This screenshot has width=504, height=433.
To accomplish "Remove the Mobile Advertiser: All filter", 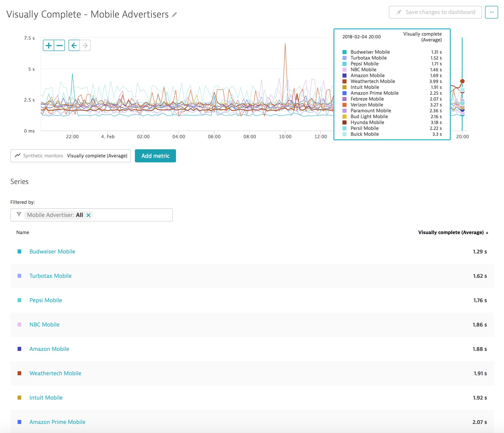I will pos(88,215).
